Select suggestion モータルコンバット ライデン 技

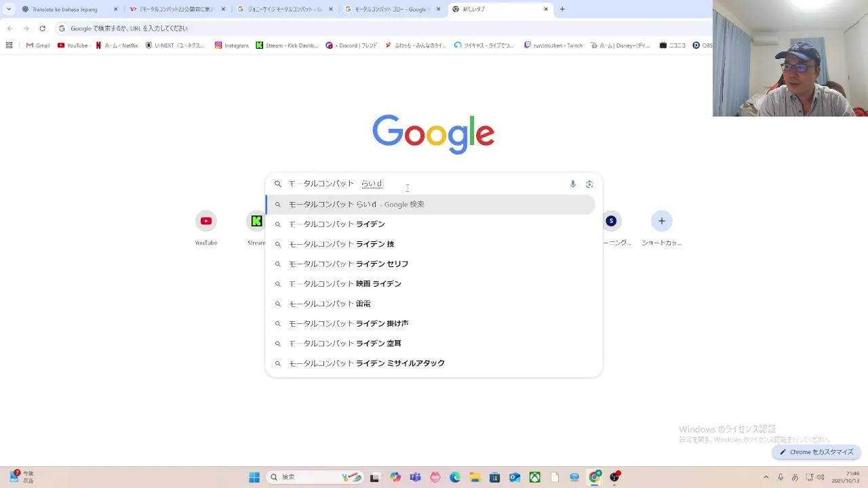(x=341, y=244)
